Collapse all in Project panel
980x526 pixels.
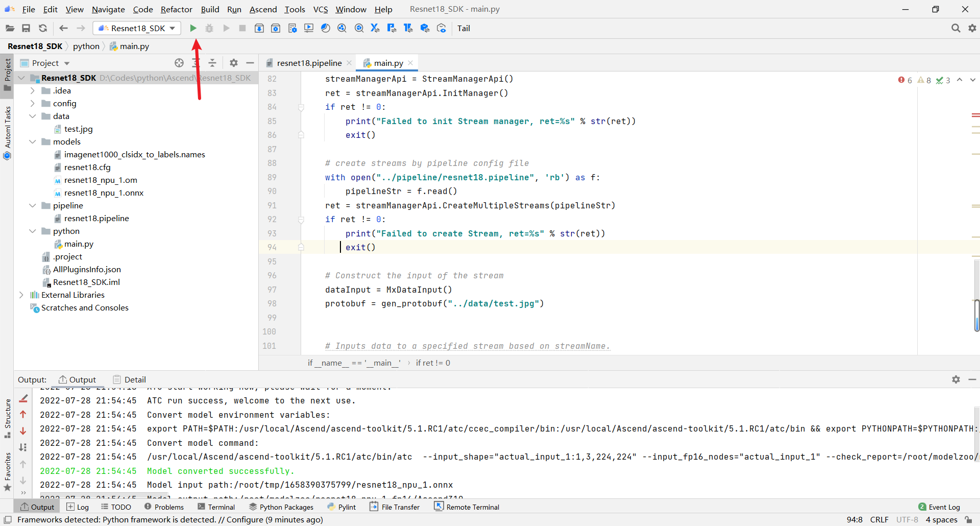point(212,63)
